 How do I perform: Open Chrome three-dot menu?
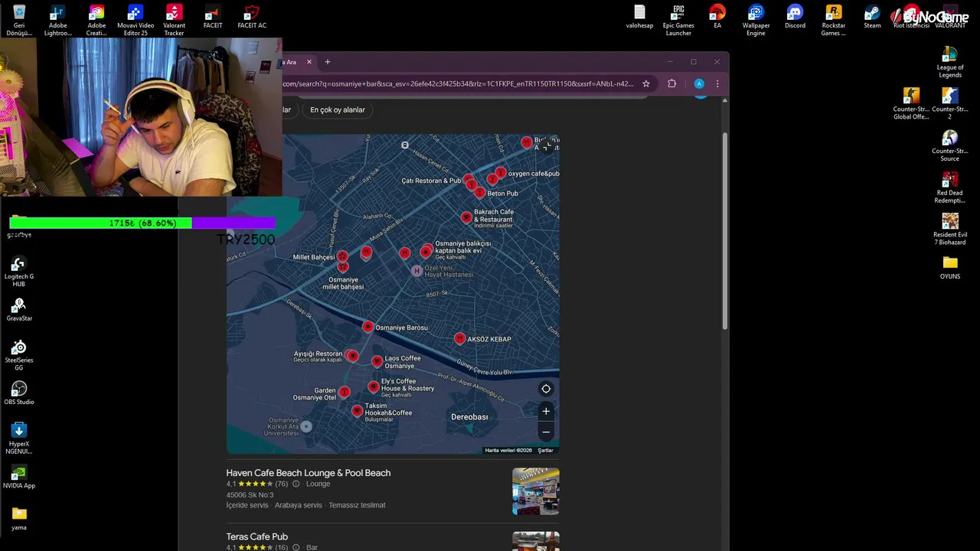[x=717, y=84]
